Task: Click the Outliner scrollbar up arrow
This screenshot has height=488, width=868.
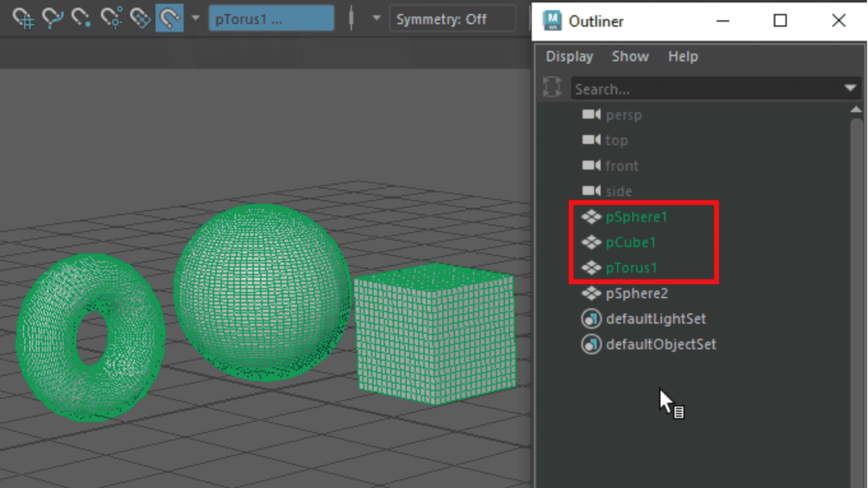Action: click(856, 109)
